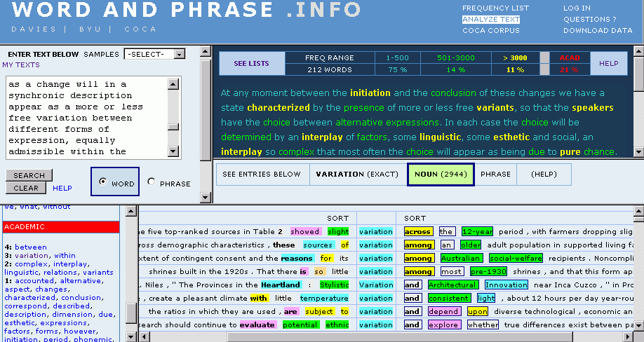Click inside the text entry box
This screenshot has width=644, height=342.
point(88,118)
